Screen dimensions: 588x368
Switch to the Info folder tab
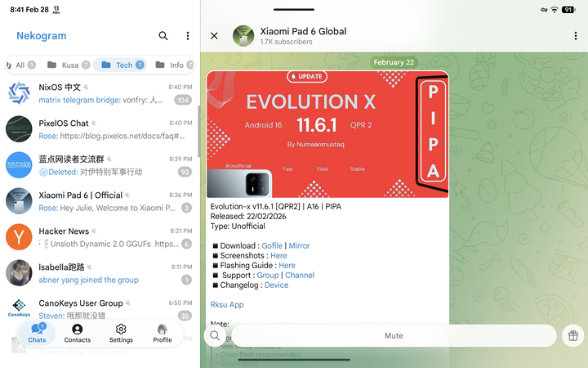click(174, 65)
